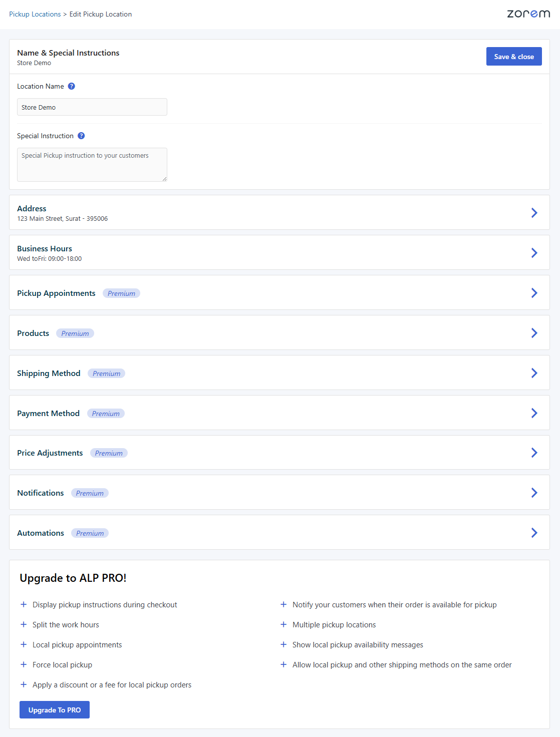Expand the Payment Method section chevron
The height and width of the screenshot is (737, 560).
pos(534,413)
